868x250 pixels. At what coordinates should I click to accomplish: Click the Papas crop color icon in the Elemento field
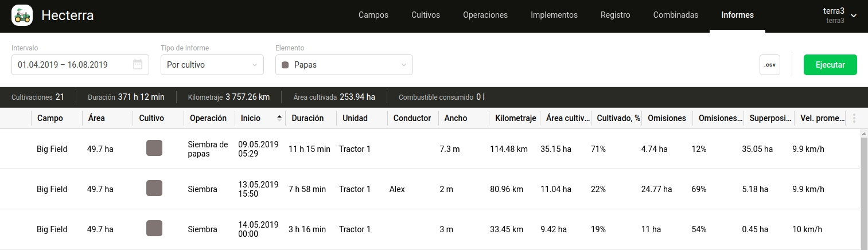click(285, 65)
